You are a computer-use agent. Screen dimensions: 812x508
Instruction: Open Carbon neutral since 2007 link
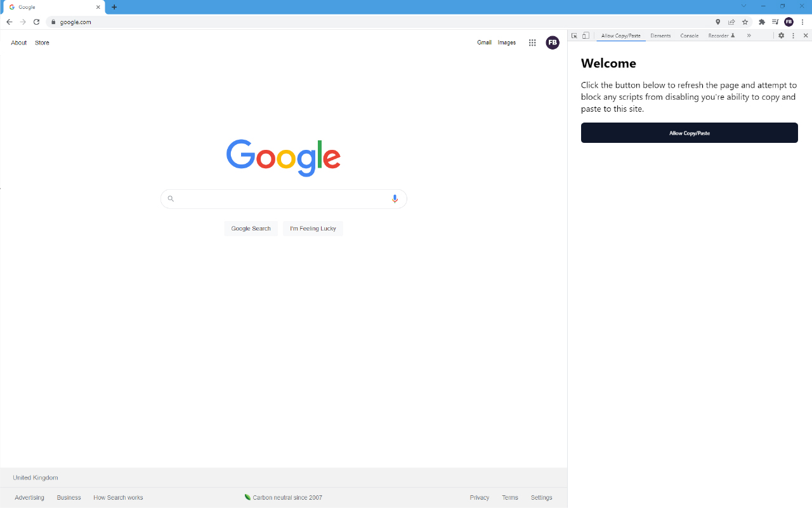click(x=284, y=498)
